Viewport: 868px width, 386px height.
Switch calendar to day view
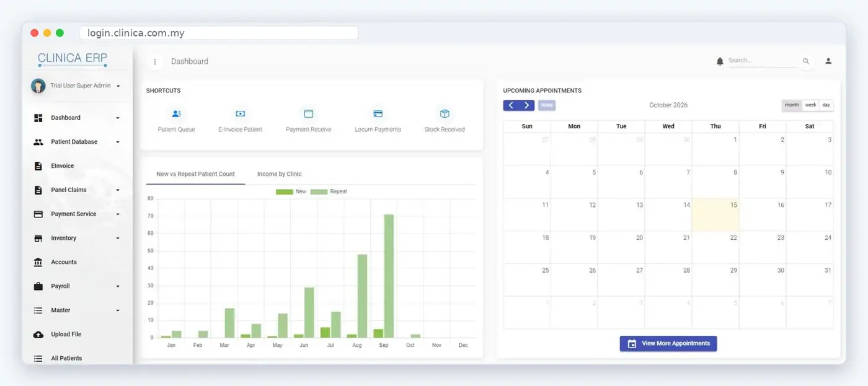pyautogui.click(x=826, y=105)
